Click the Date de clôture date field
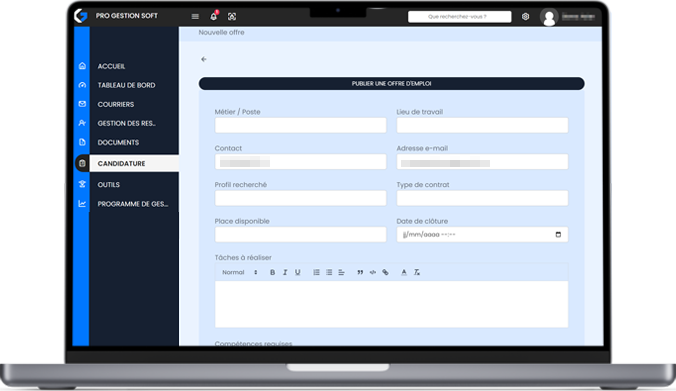Image resolution: width=676 pixels, height=391 pixels. point(482,235)
